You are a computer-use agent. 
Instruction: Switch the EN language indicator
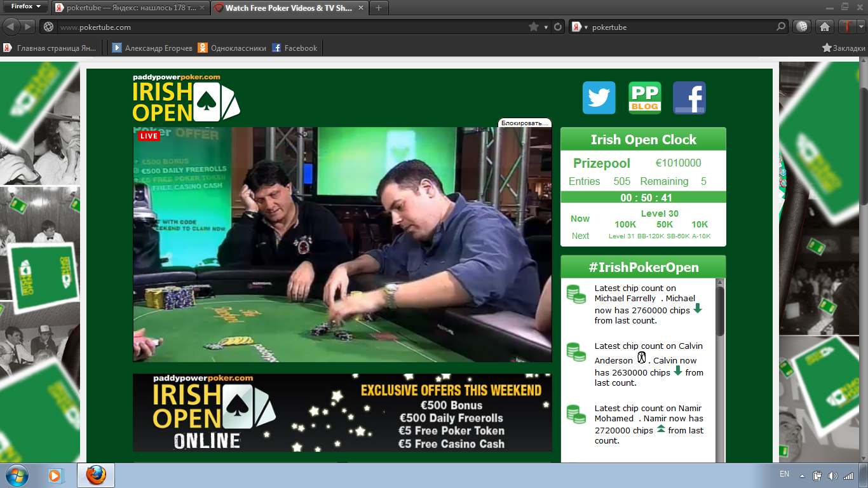784,474
